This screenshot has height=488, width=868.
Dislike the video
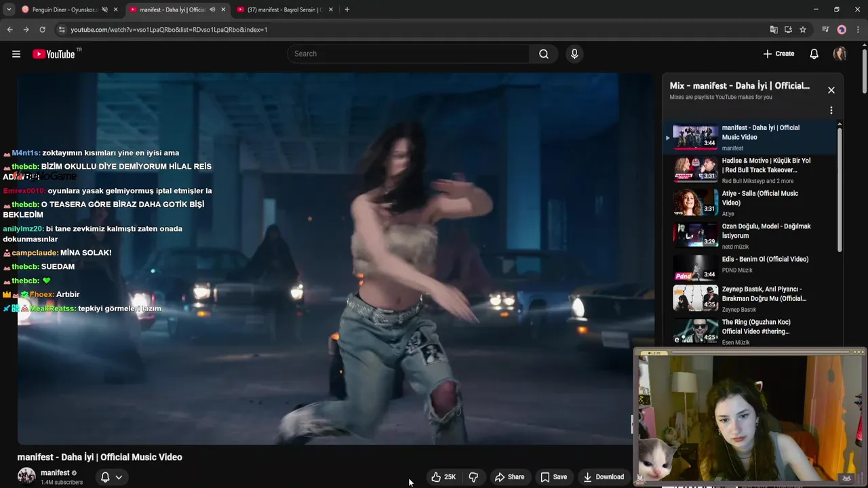click(x=474, y=477)
